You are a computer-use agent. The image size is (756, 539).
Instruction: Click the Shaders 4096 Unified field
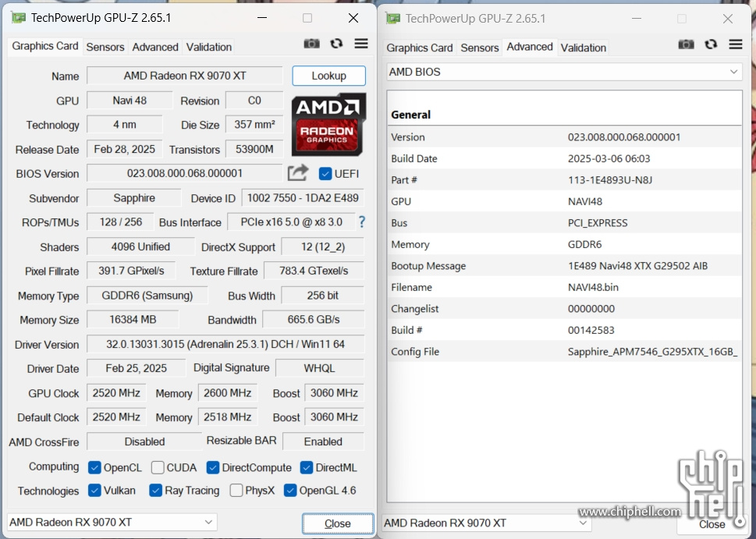pos(140,246)
